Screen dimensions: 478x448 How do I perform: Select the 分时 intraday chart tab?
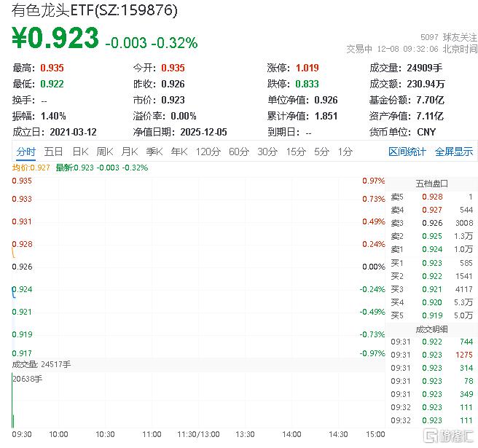point(26,152)
